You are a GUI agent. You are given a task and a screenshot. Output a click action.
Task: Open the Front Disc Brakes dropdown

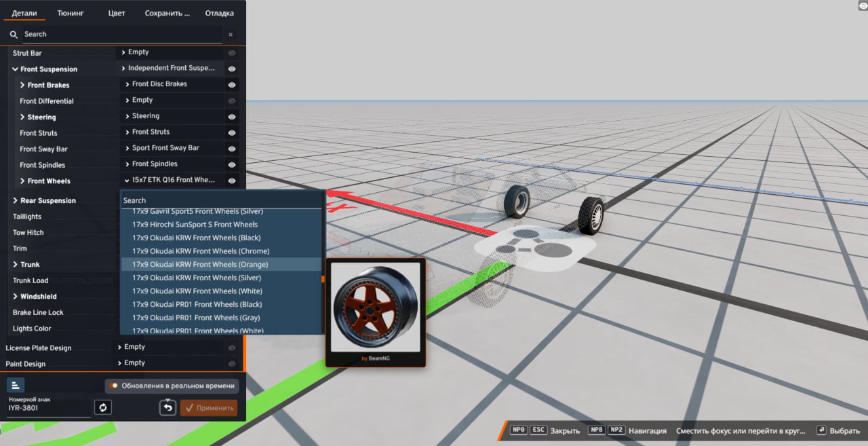[x=172, y=84]
